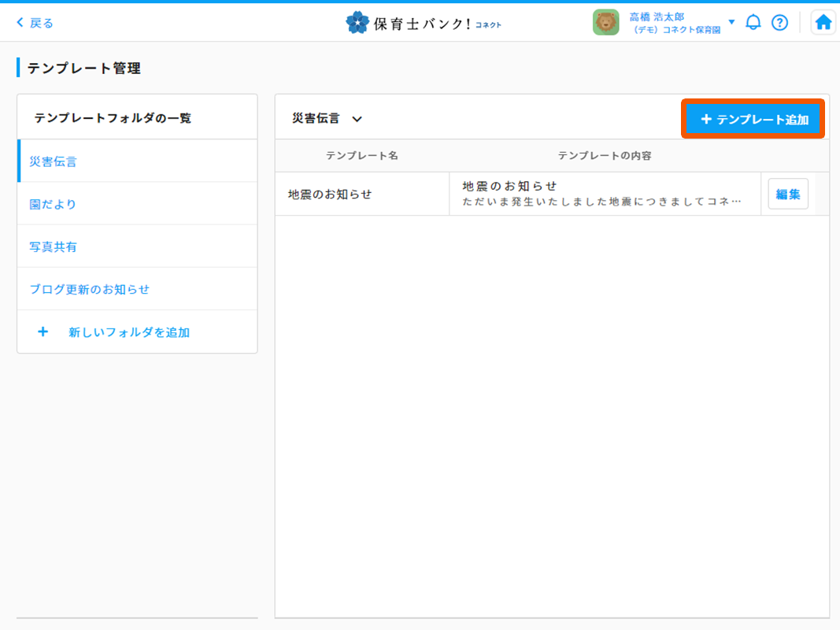Click the plus icon for new folder
The height and width of the screenshot is (630, 840).
[43, 332]
